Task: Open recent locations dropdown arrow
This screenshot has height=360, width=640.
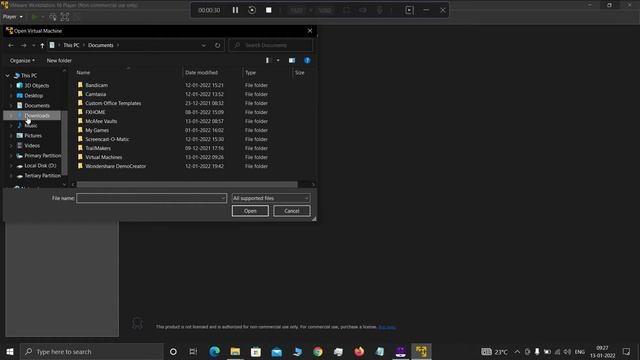Action: tap(33, 45)
